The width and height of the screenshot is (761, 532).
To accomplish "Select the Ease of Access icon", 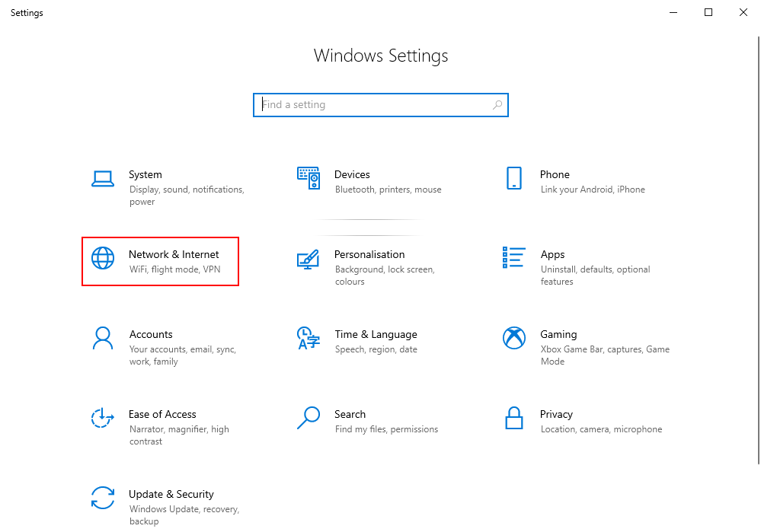I will click(103, 418).
